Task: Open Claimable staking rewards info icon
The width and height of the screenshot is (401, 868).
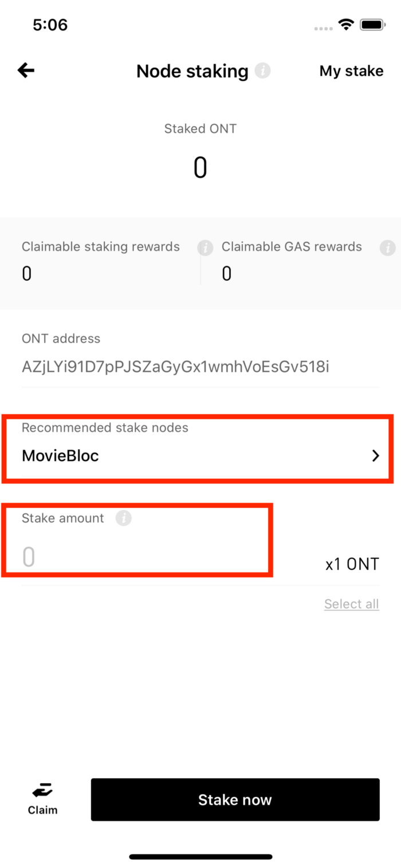Action: pos(204,248)
